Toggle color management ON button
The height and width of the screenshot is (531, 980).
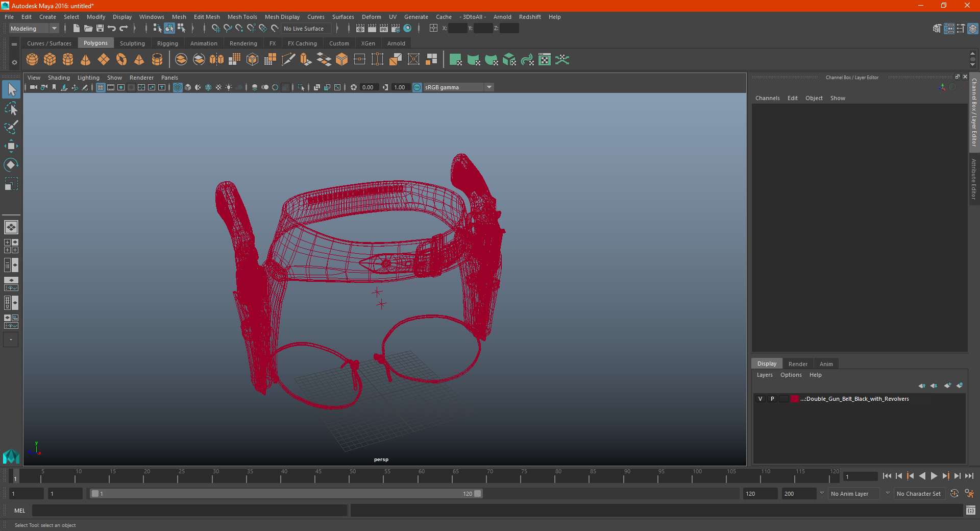[417, 87]
